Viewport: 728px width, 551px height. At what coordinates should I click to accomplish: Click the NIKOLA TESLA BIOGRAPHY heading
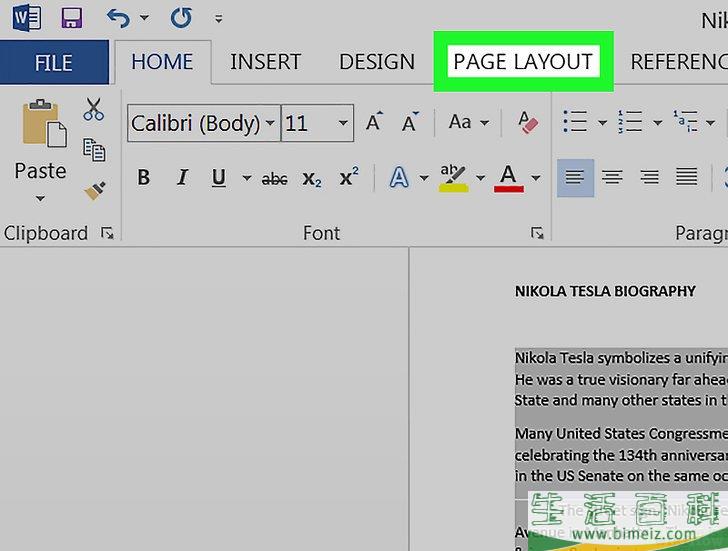click(605, 291)
